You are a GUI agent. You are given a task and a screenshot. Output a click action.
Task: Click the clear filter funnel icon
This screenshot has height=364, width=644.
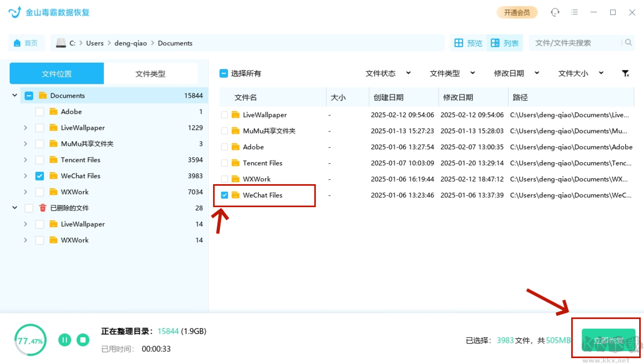click(x=626, y=74)
